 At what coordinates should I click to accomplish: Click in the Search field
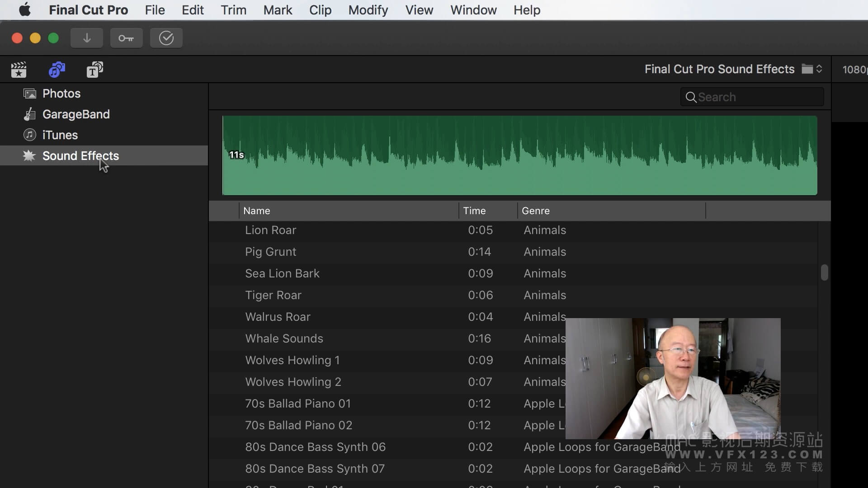click(x=752, y=97)
